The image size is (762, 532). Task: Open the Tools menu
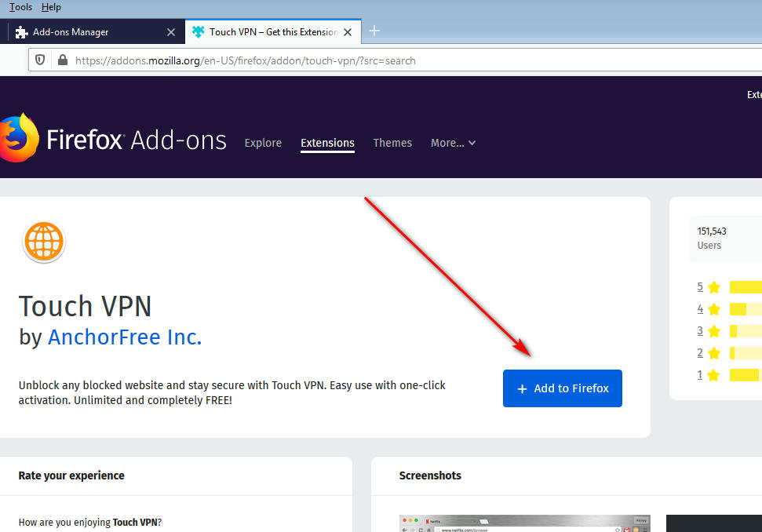pos(20,7)
